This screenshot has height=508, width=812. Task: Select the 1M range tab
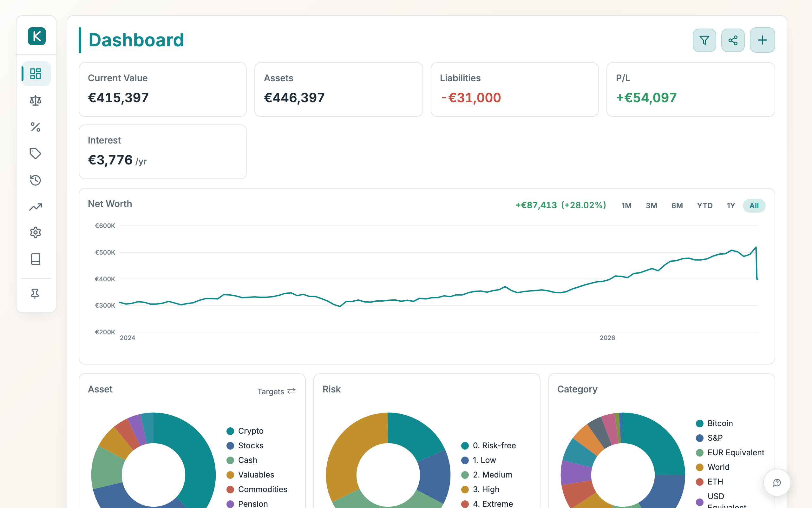(626, 206)
